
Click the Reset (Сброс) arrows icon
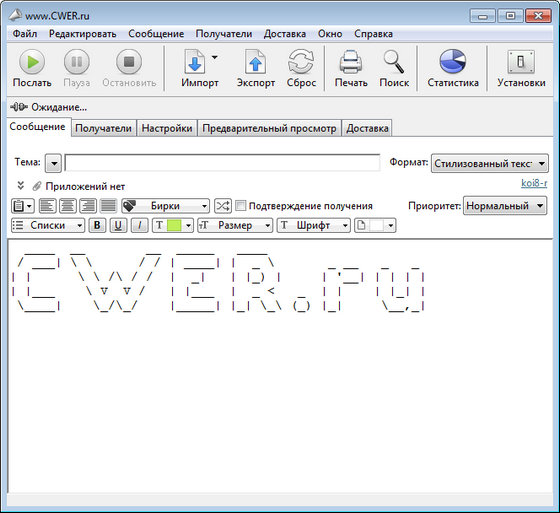(x=301, y=62)
